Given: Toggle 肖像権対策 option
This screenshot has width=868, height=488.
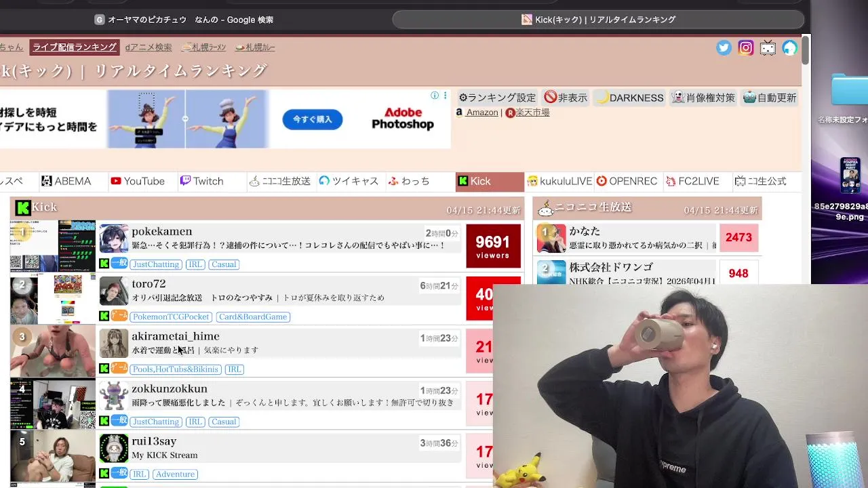Looking at the screenshot, I should click(x=703, y=98).
